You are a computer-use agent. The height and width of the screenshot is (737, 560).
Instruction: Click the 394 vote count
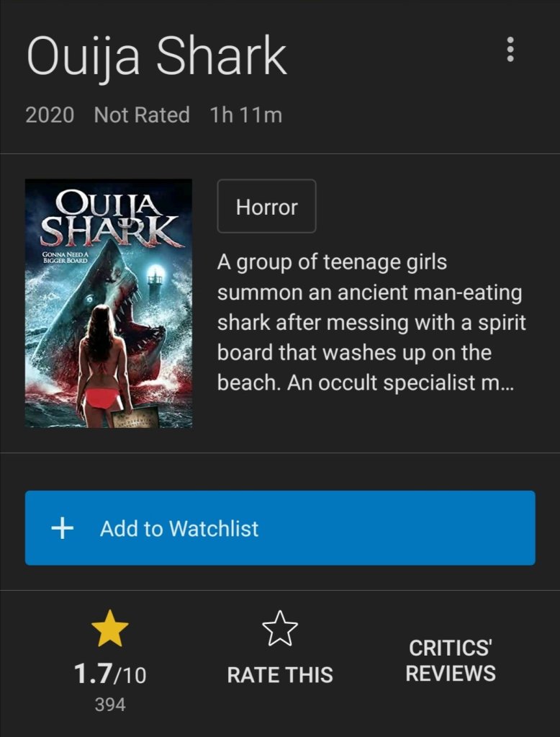(110, 705)
